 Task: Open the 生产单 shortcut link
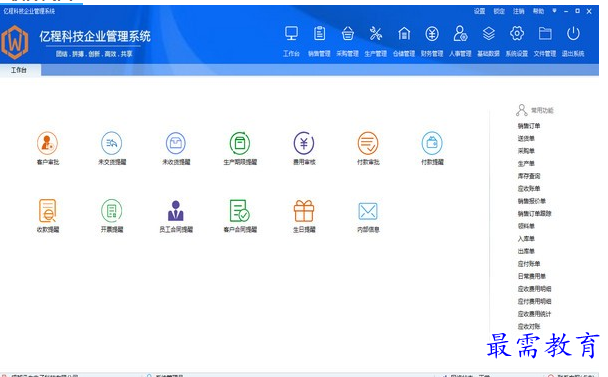(526, 164)
